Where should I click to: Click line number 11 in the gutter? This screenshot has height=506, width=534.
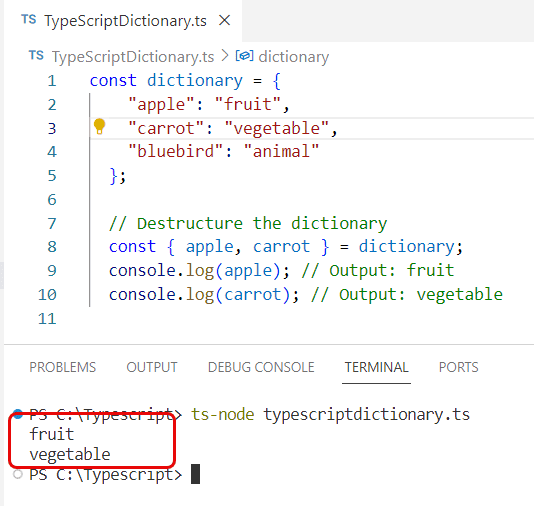47,319
